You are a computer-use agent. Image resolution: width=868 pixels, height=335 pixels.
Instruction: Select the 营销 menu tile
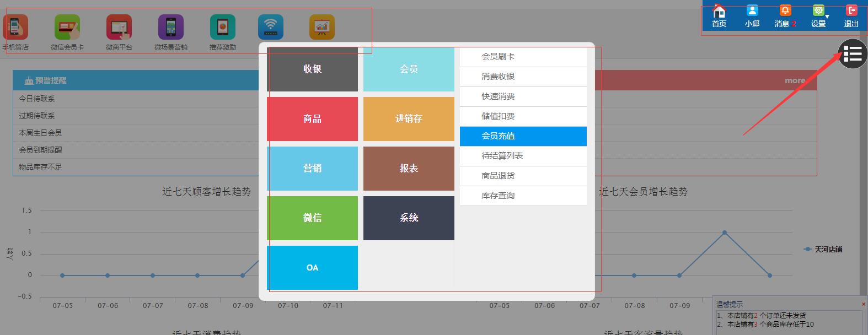[312, 169]
